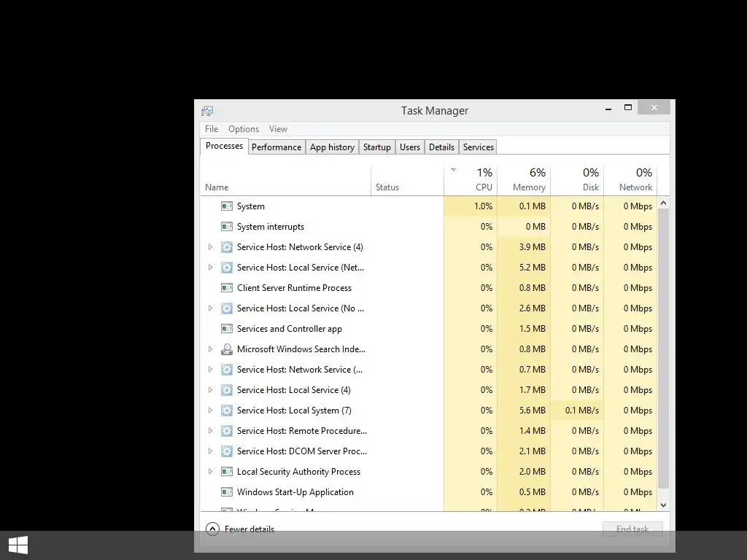Expand Service Host: Local Service (No ... group
This screenshot has height=560, width=747.
click(x=210, y=308)
